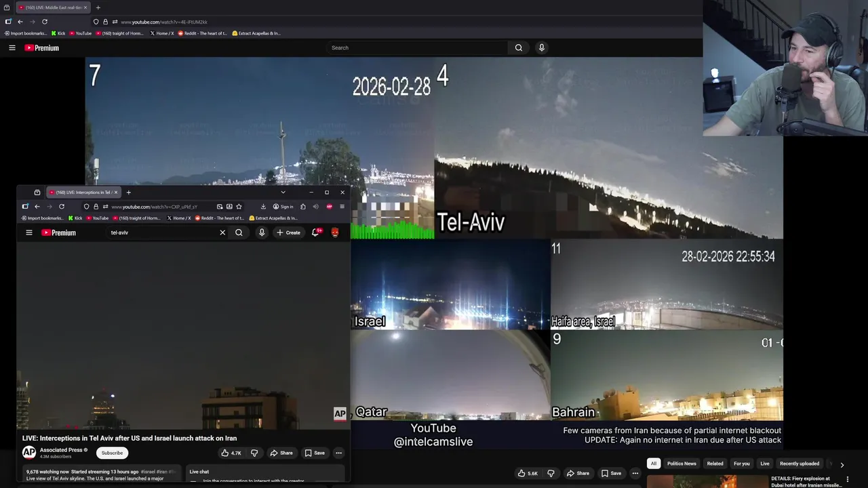Open new tab in back browser window
This screenshot has width=868, height=488.
pyautogui.click(x=98, y=7)
